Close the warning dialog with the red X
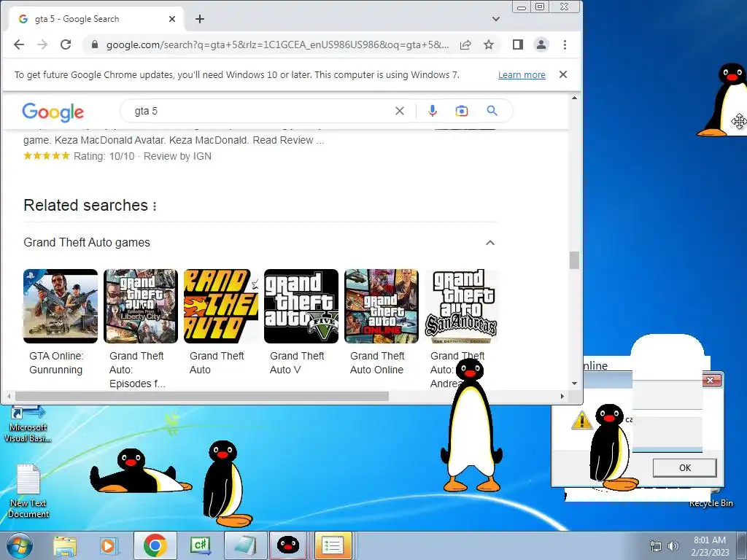 pyautogui.click(x=711, y=380)
